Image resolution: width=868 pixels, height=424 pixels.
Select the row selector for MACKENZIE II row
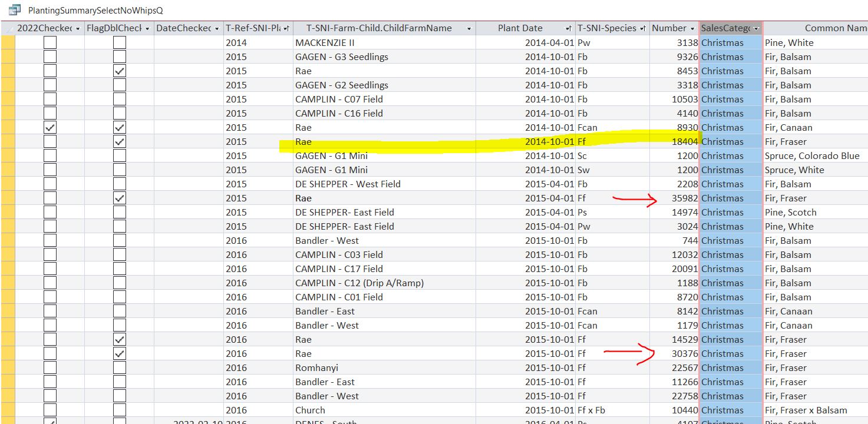click(8, 42)
